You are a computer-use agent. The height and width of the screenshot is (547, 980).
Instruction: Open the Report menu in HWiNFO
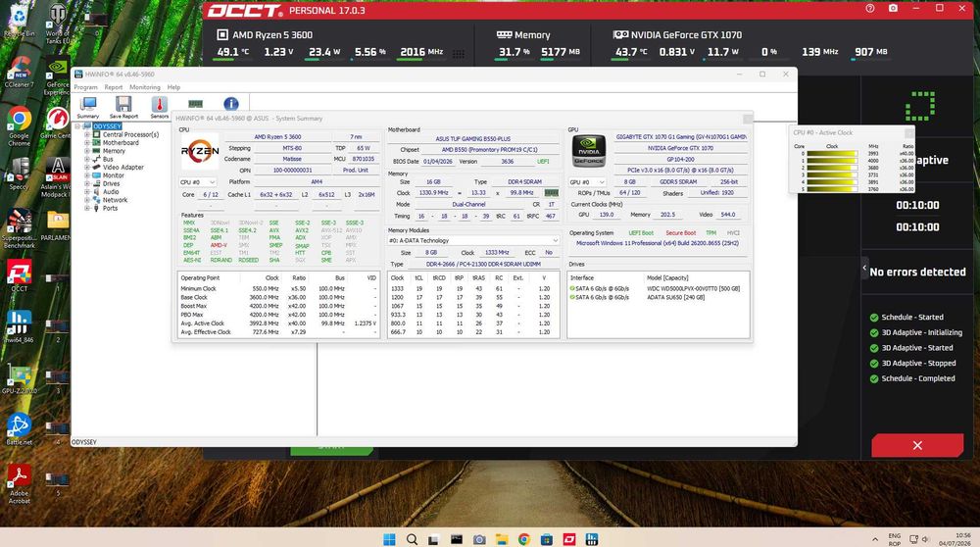point(113,87)
